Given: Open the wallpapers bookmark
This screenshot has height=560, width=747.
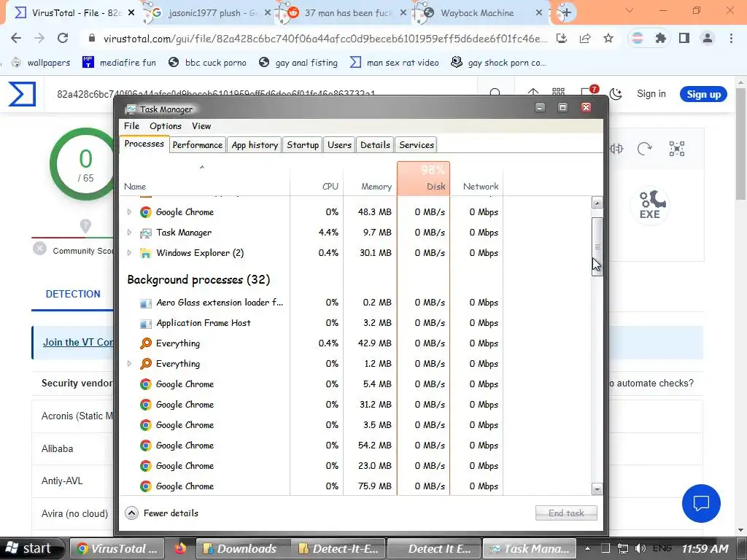Looking at the screenshot, I should pyautogui.click(x=41, y=63).
